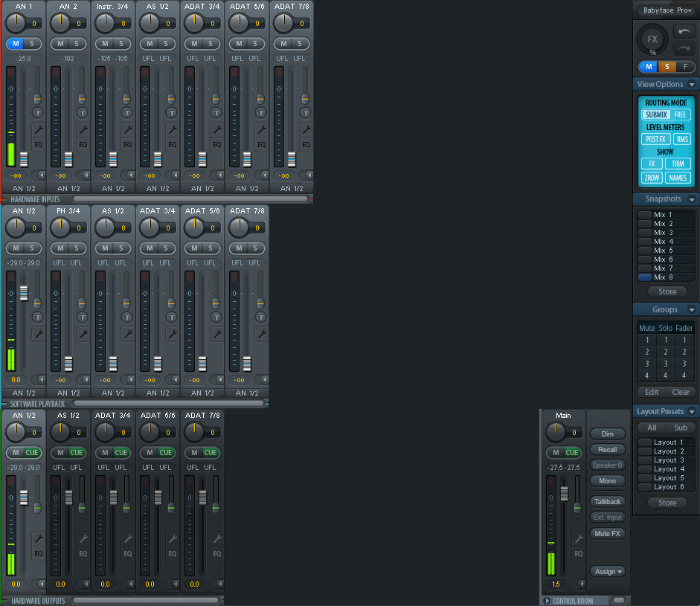This screenshot has width=700, height=606.
Task: Open EQ on AN 2 input channel
Action: [83, 144]
